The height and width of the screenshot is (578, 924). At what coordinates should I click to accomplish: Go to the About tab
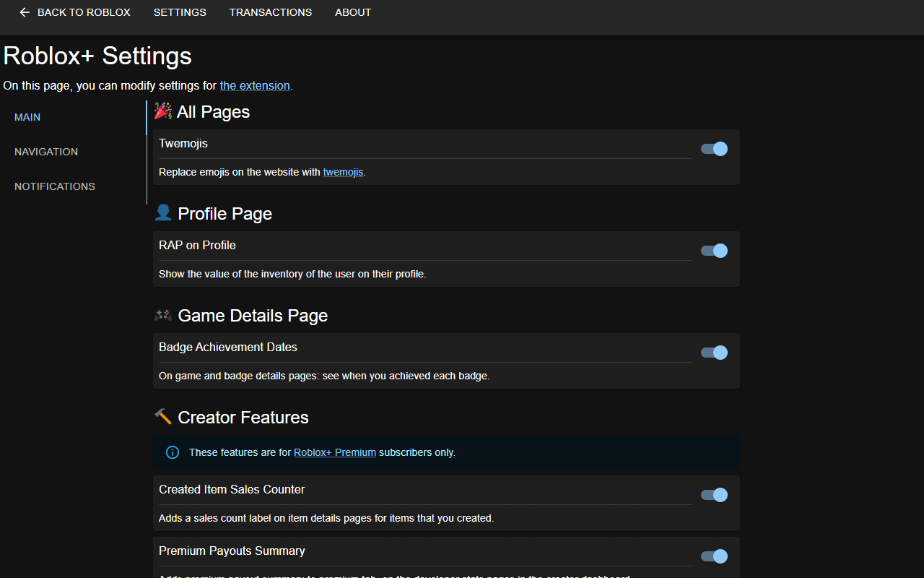click(353, 12)
